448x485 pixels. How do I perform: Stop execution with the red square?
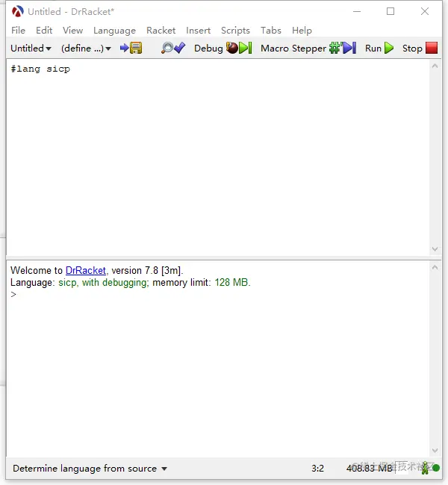point(420,48)
